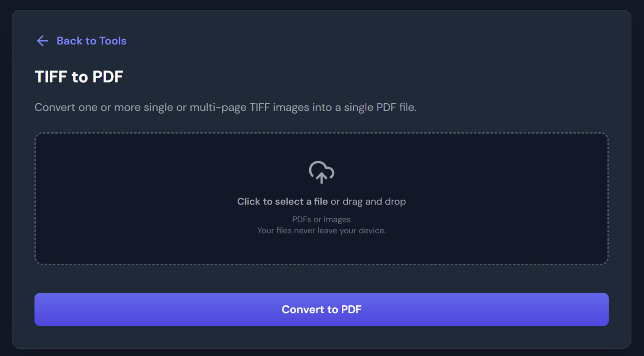Click the word "Back" beside the arrow

coord(69,41)
